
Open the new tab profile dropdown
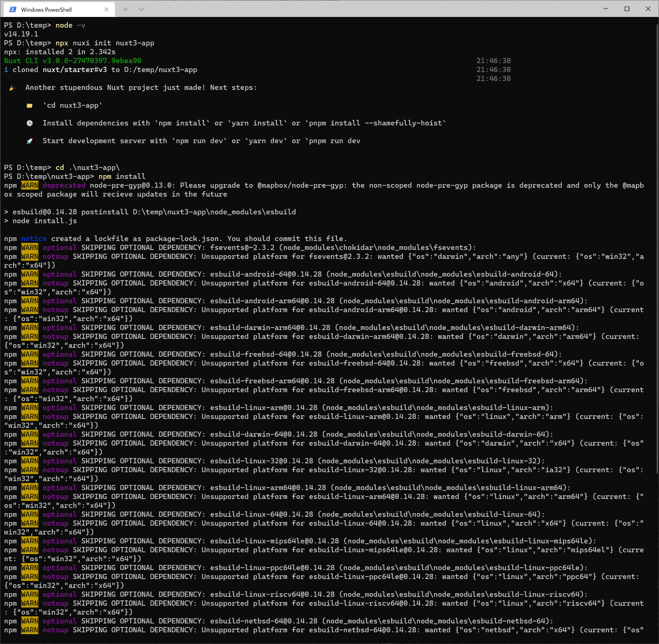point(141,9)
